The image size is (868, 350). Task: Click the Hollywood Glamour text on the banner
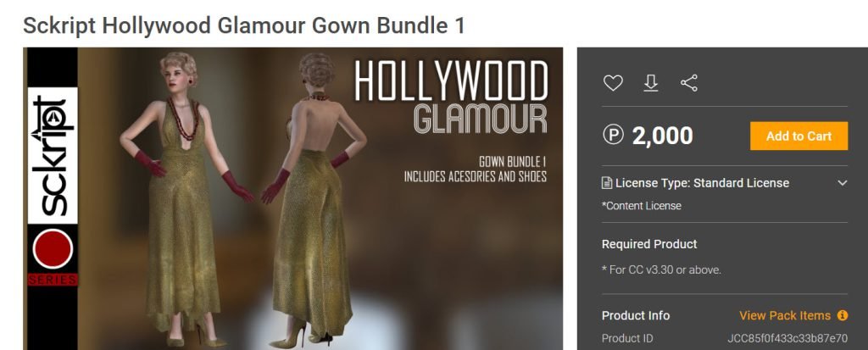[451, 97]
